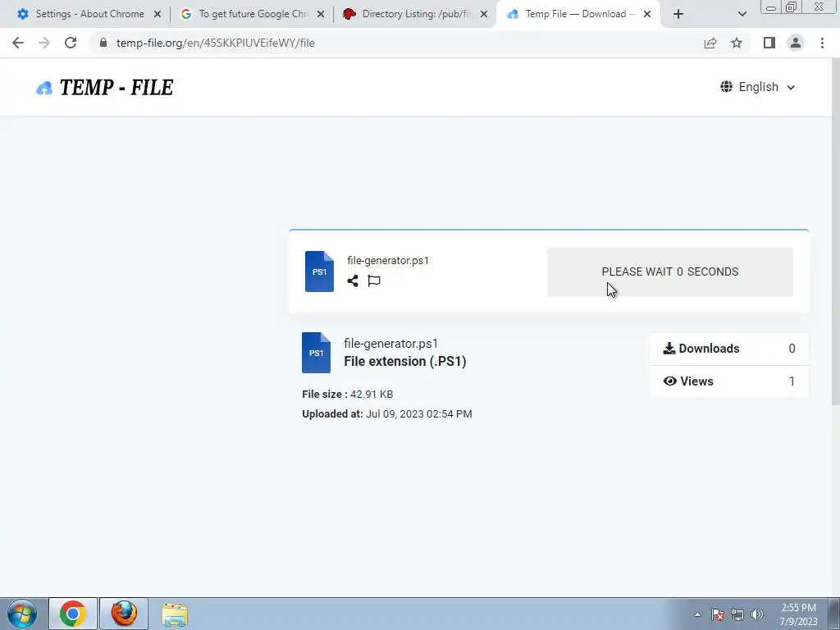Close the Settings - About Chrome tab
The height and width of the screenshot is (630, 840).
coord(157,14)
